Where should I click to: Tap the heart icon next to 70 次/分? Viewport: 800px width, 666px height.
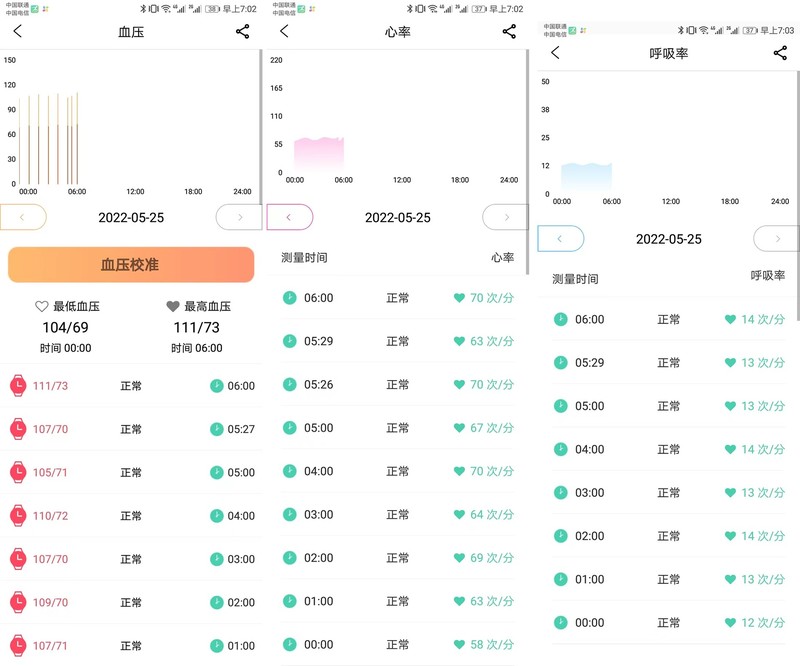point(459,298)
